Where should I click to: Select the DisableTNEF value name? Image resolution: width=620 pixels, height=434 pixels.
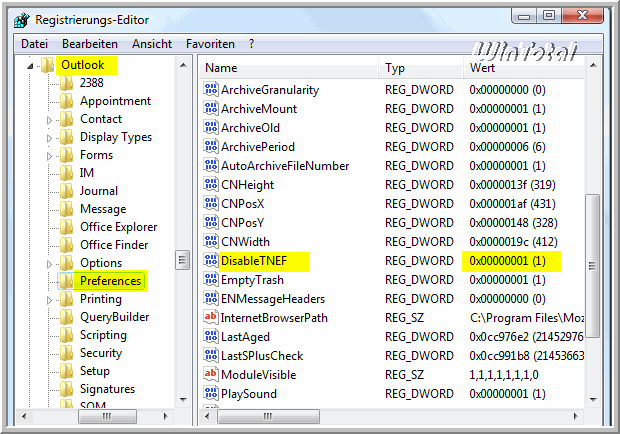pyautogui.click(x=254, y=261)
